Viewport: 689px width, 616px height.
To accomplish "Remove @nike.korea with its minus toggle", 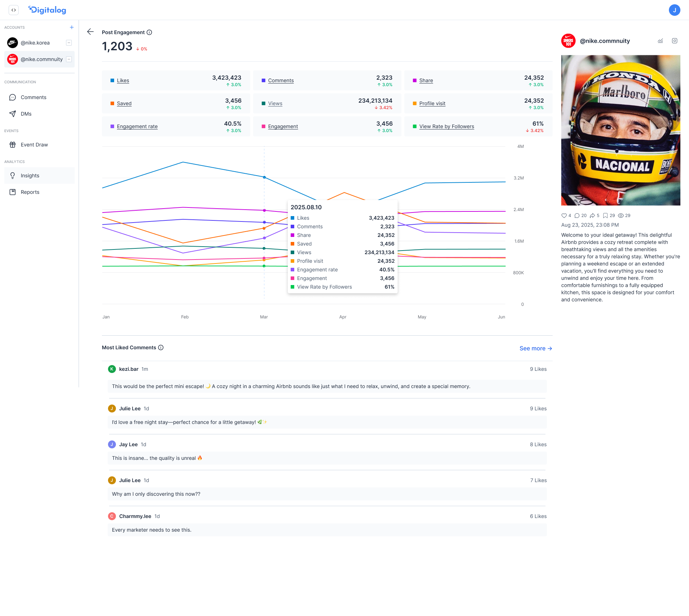I will point(69,42).
